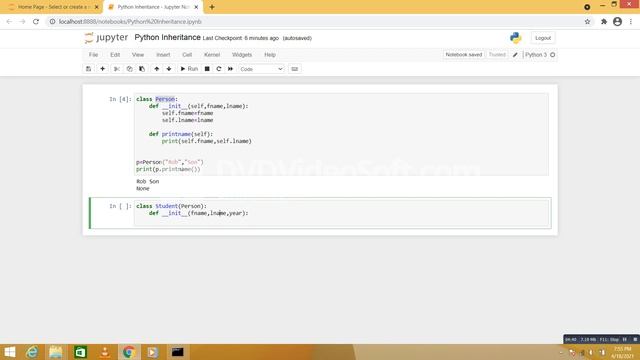Click the 'Last Checkpoint' status text
Viewport: 640px width, 360px height.
click(x=241, y=38)
